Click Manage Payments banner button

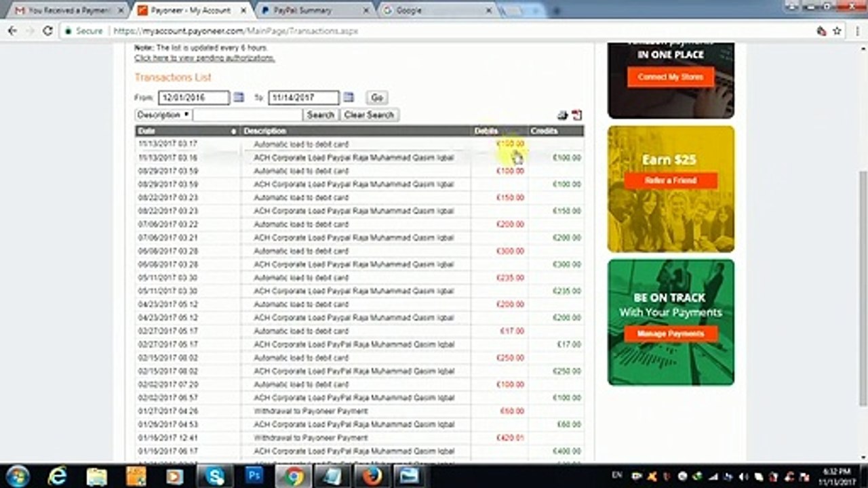pos(670,333)
